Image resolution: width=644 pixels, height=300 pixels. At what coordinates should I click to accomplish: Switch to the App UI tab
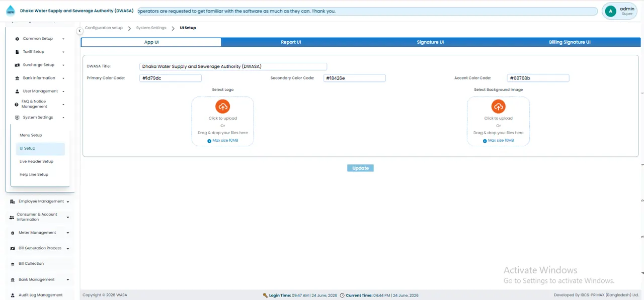(x=151, y=42)
